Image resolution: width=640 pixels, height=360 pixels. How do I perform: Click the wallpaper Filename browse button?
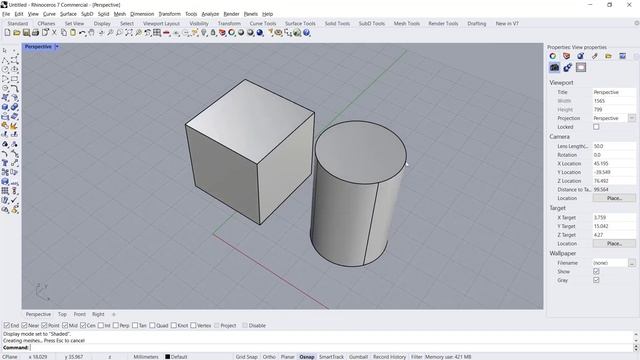click(631, 263)
